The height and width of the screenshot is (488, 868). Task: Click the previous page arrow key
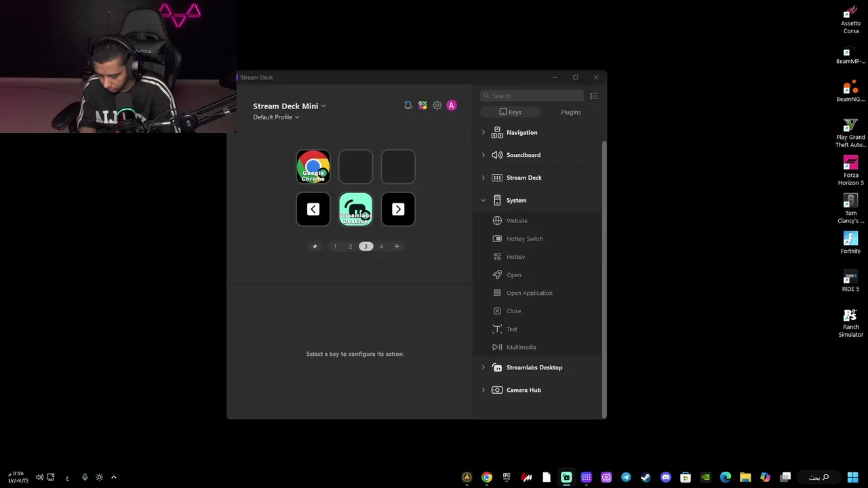313,209
